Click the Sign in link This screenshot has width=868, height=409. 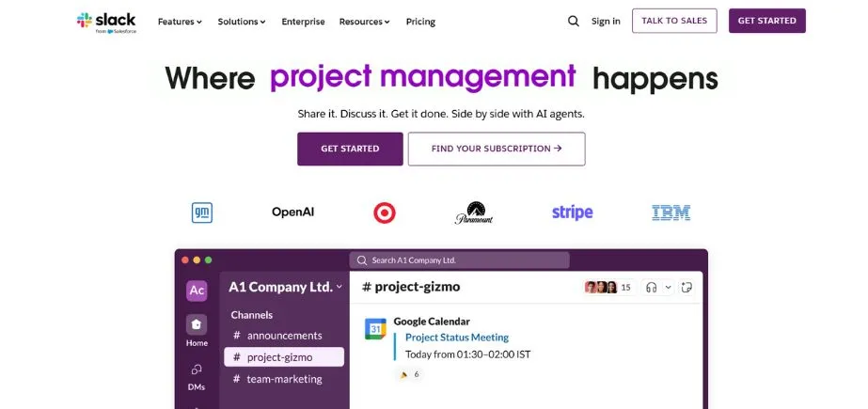(x=606, y=21)
